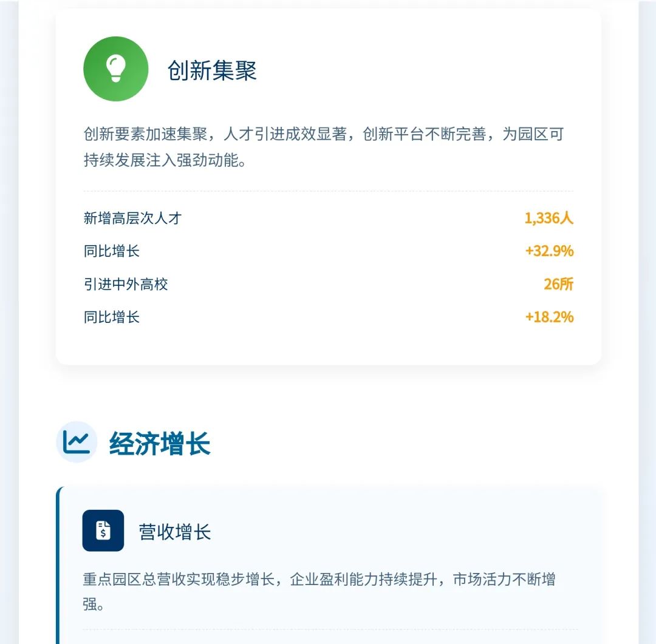Click the first 同比增长 label under talent
The height and width of the screenshot is (644, 656).
(111, 251)
